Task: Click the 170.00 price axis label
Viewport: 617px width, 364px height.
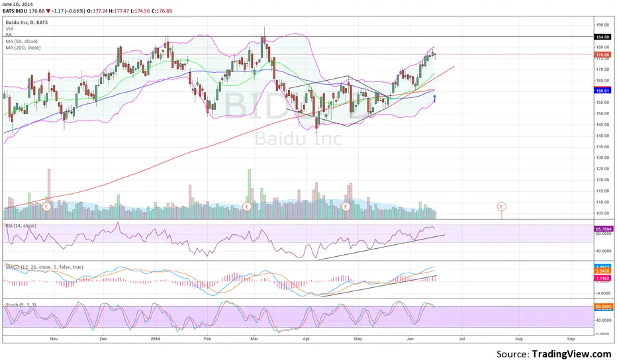Action: pos(602,69)
